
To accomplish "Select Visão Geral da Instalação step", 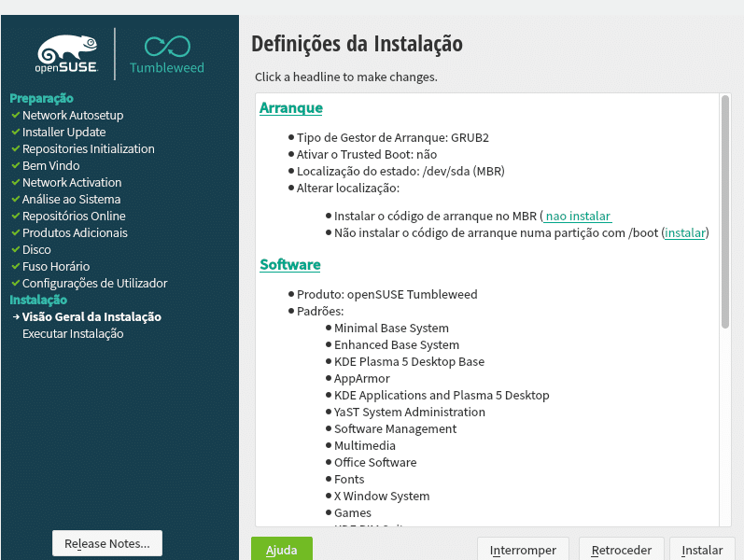I will [x=91, y=316].
